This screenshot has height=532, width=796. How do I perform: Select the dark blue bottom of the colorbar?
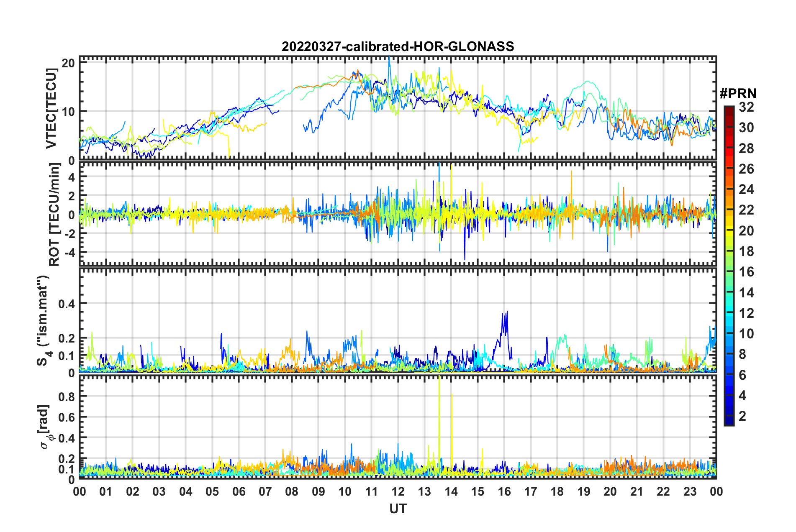point(729,420)
